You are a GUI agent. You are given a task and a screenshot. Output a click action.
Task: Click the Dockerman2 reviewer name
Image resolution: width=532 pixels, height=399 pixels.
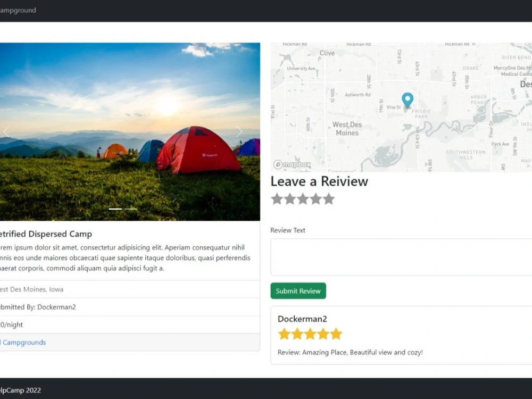click(x=302, y=319)
